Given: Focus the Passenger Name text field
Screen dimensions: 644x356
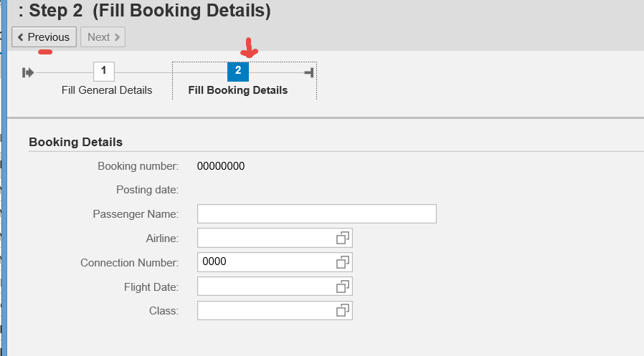Looking at the screenshot, I should [x=316, y=214].
